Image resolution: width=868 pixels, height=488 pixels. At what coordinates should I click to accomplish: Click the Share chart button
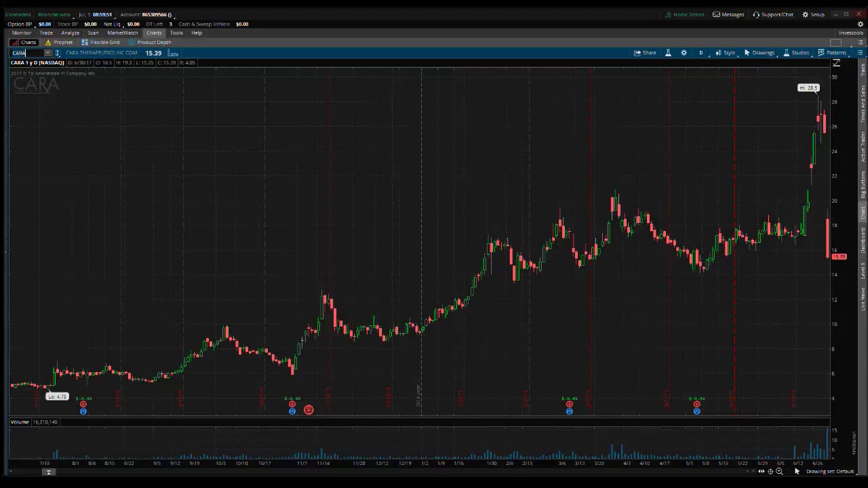click(x=645, y=53)
